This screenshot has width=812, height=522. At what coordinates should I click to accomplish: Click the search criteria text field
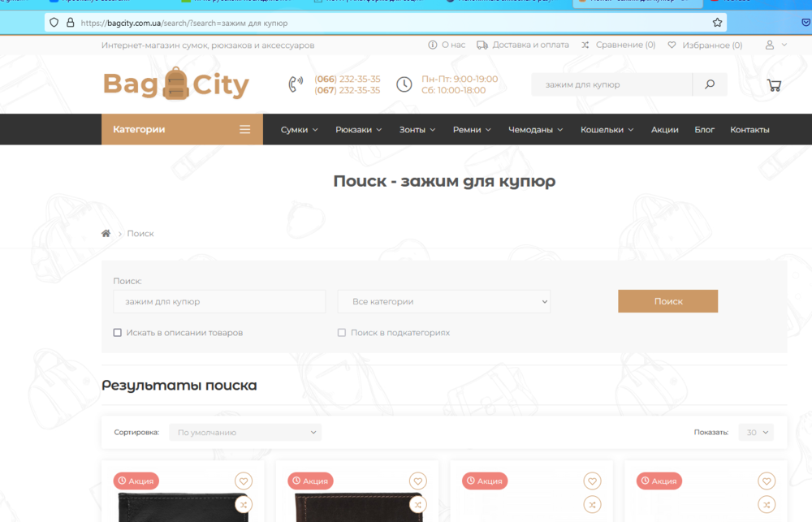219,302
